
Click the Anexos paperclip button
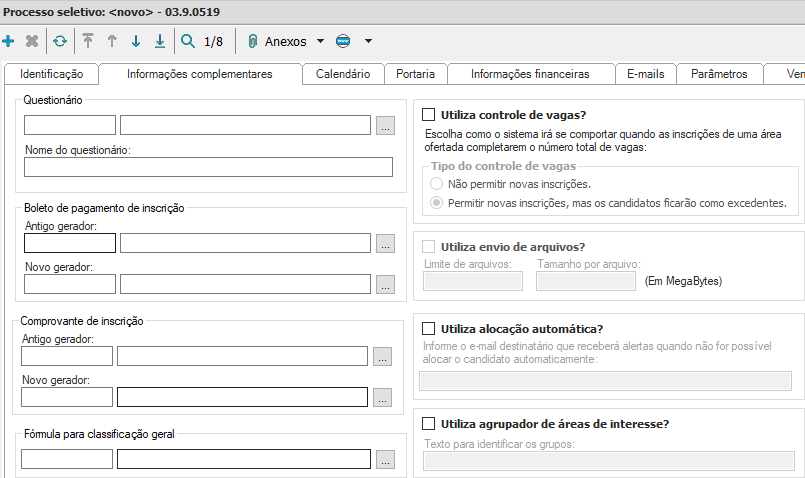click(x=277, y=41)
